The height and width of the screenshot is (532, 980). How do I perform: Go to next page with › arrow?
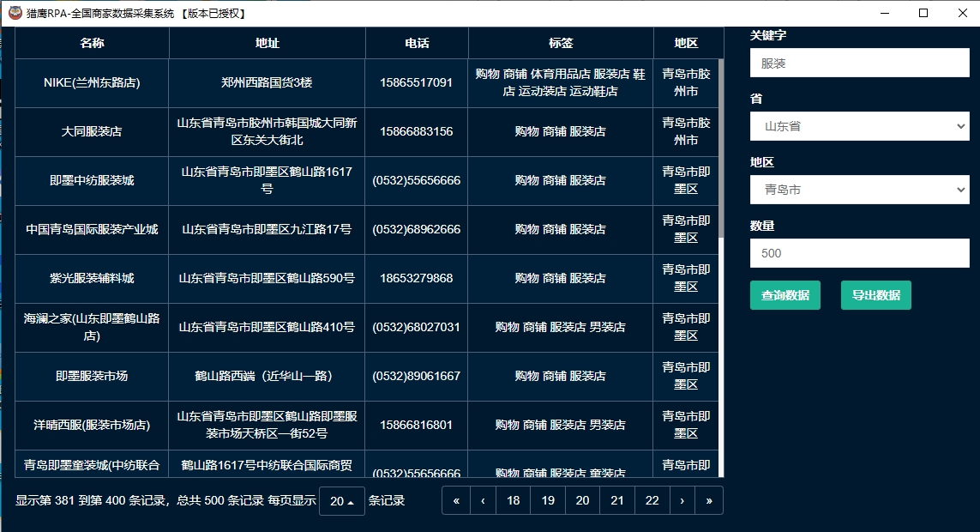(x=682, y=500)
